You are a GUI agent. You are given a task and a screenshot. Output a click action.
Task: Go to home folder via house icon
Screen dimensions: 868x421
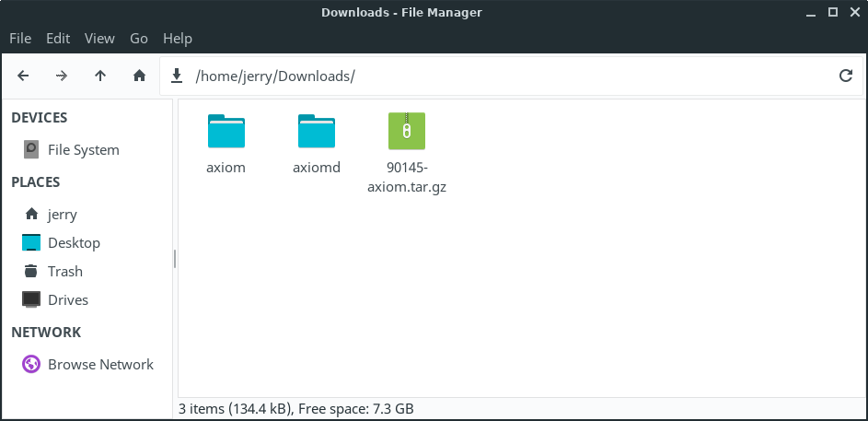click(x=139, y=76)
